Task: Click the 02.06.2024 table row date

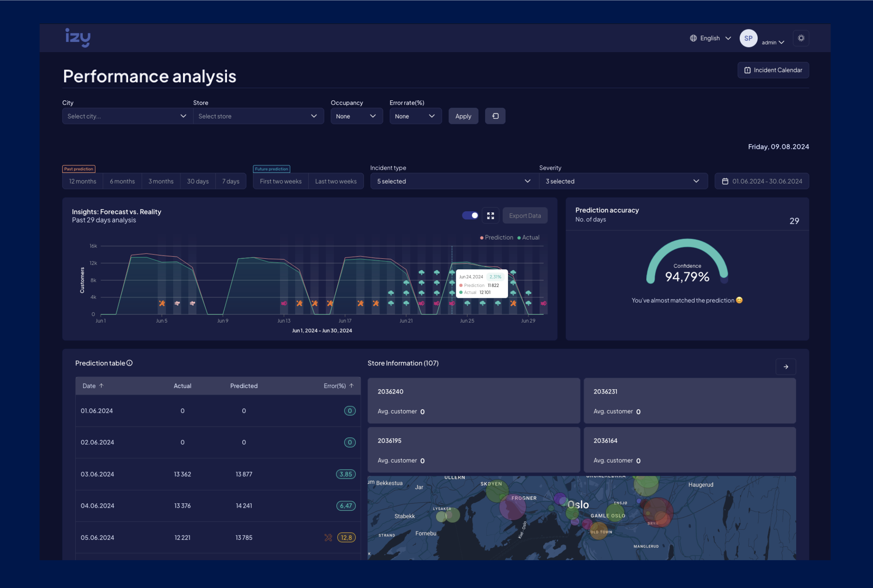Action: coord(97,442)
